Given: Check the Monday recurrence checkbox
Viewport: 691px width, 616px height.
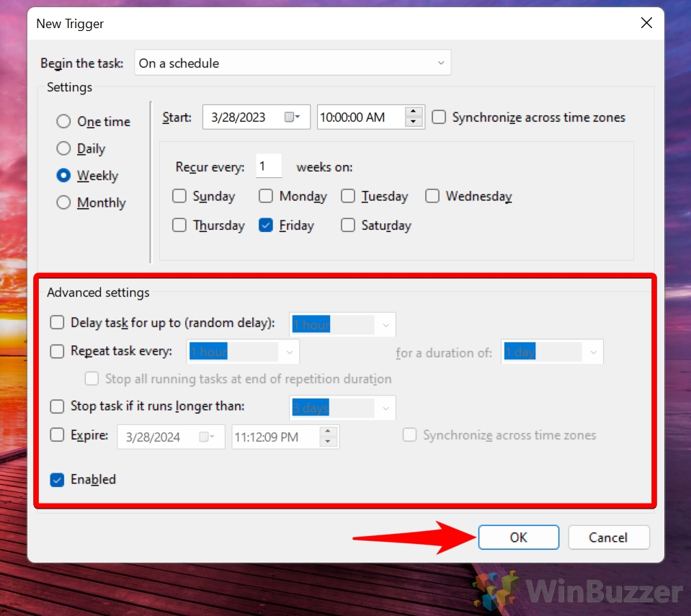Looking at the screenshot, I should (265, 196).
